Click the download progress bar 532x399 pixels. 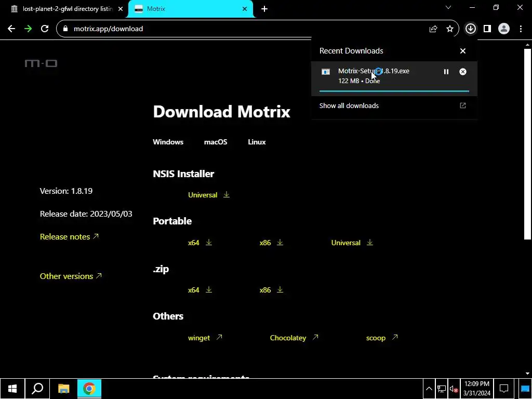[x=394, y=91]
